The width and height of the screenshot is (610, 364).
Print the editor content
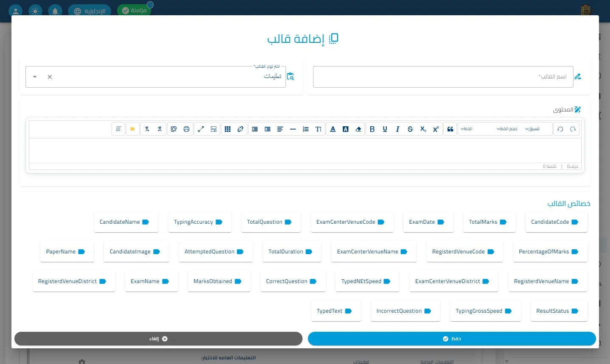[186, 129]
